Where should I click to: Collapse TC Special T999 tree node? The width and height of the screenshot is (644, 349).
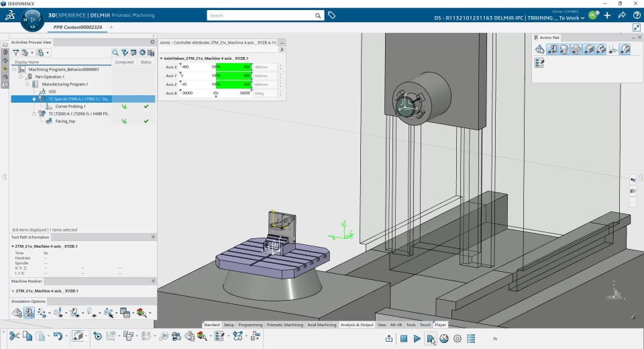pos(34,99)
